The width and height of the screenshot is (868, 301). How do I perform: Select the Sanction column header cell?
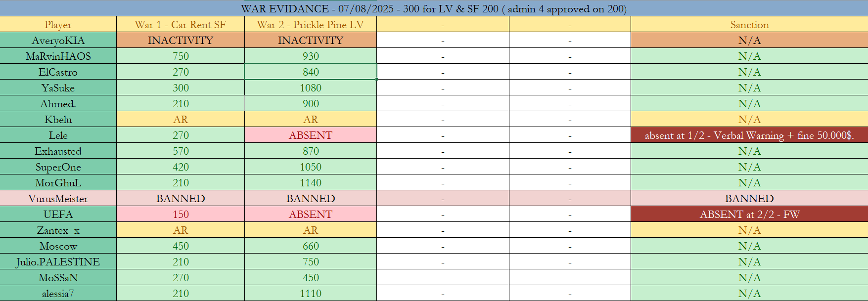(x=749, y=25)
